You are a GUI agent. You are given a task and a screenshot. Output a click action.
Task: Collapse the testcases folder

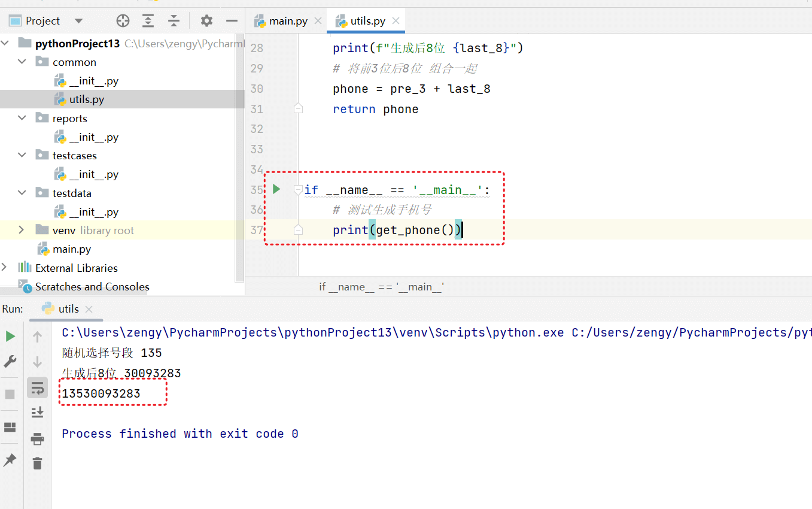[22, 155]
